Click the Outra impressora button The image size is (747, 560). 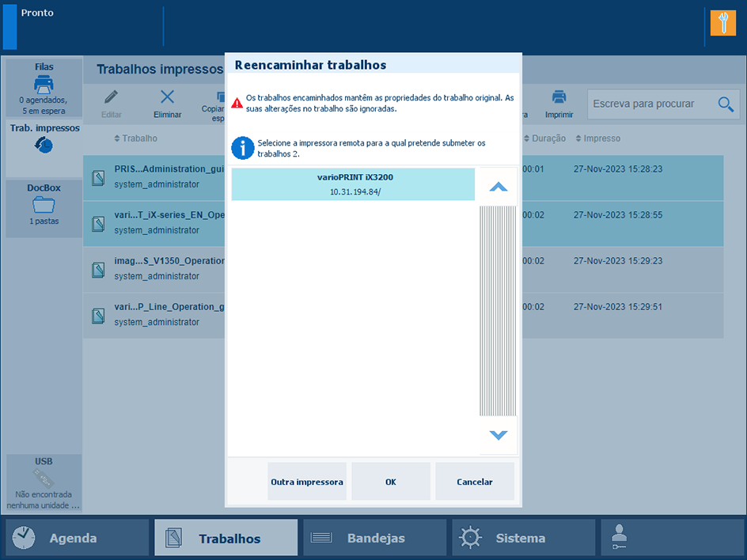click(x=307, y=482)
